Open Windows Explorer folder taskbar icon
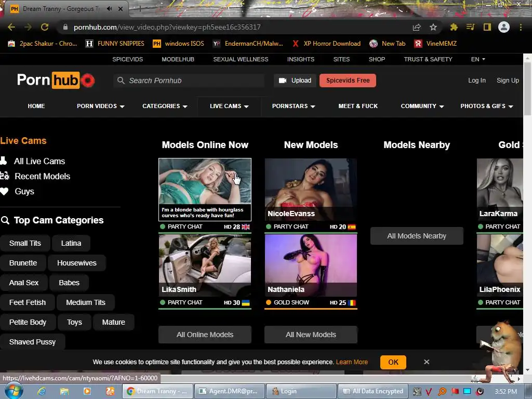 (x=64, y=391)
